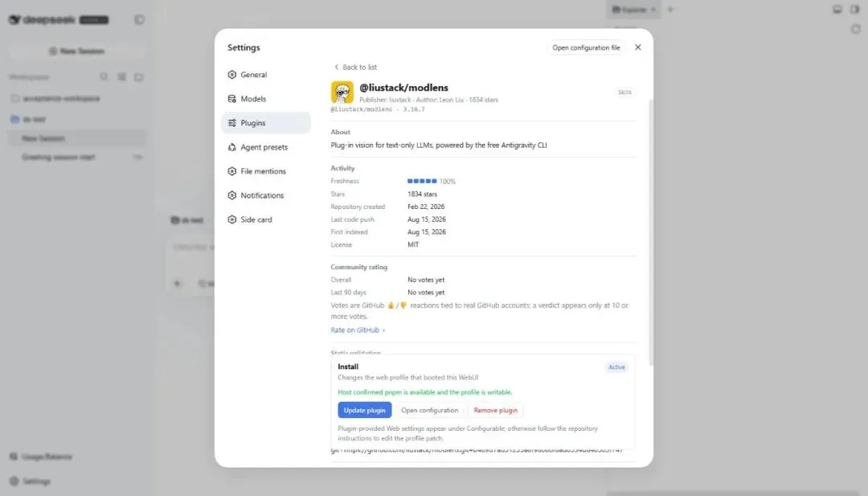Image resolution: width=868 pixels, height=496 pixels.
Task: Click the First indexed date value
Action: click(426, 232)
